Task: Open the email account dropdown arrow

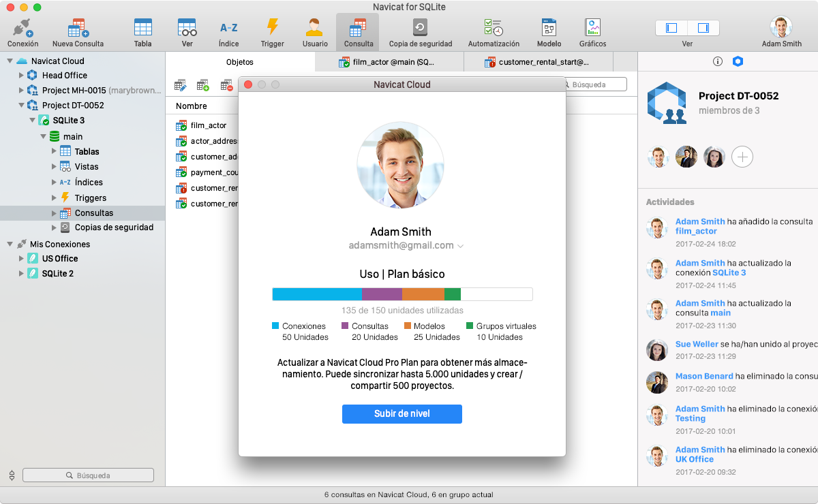Action: [460, 246]
